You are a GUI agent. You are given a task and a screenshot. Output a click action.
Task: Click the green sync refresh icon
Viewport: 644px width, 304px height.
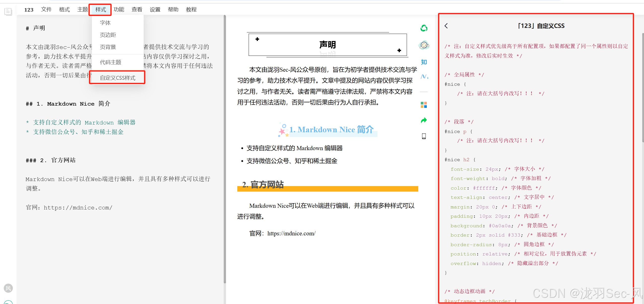pyautogui.click(x=424, y=28)
